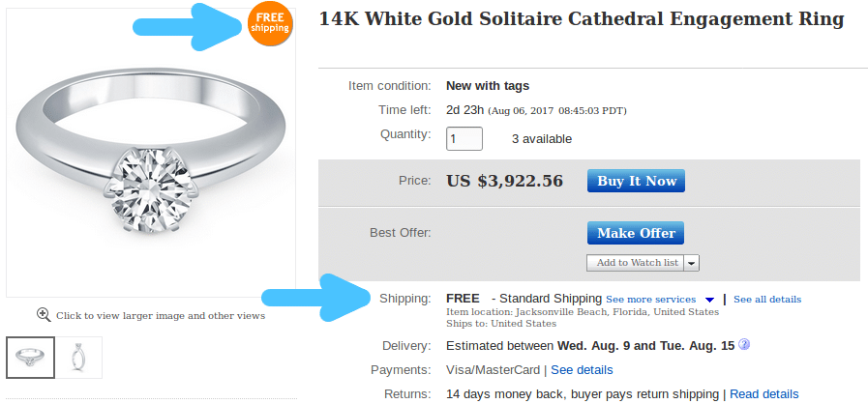This screenshot has height=404, width=868.
Task: Click into the Quantity input field
Action: (464, 138)
